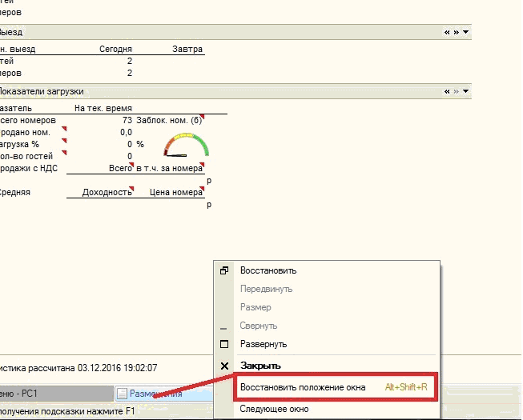Click the document icon on Размещения tab

click(122, 394)
